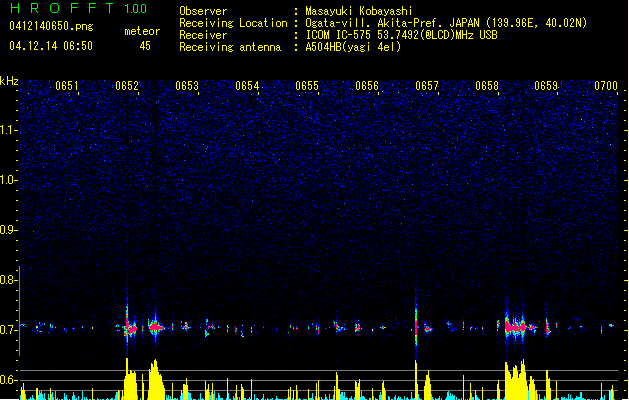Click the 0.7 kHz axis label
Viewport: 629px width, 400px height.
coord(8,330)
